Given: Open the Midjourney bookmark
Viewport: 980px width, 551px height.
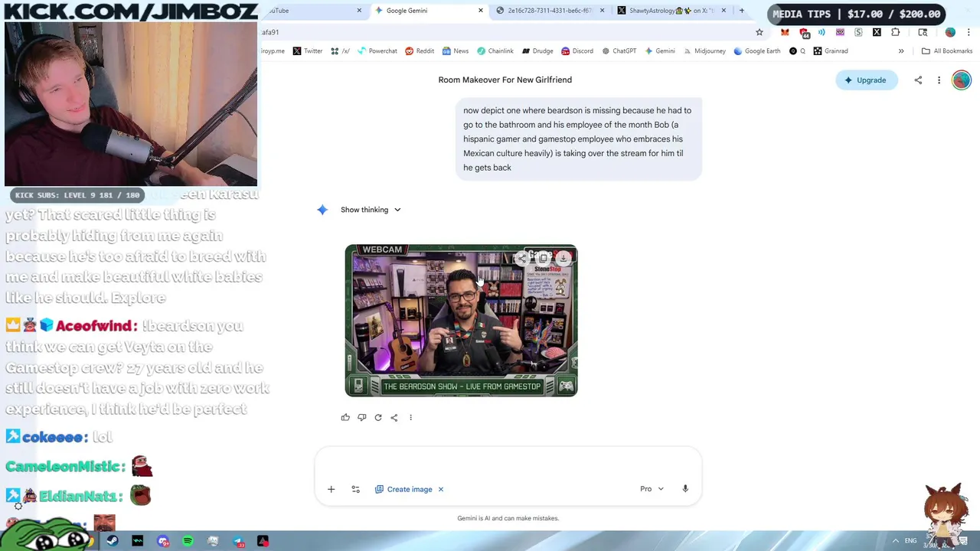Looking at the screenshot, I should click(x=704, y=51).
